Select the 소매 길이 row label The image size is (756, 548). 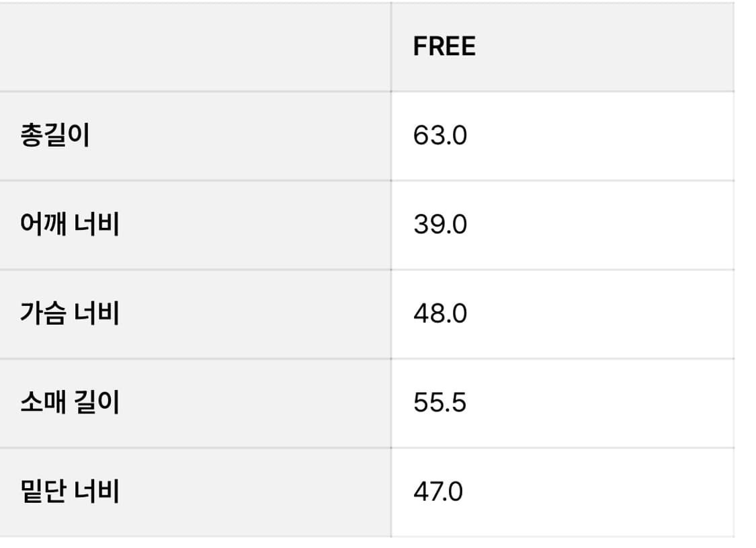click(x=70, y=403)
